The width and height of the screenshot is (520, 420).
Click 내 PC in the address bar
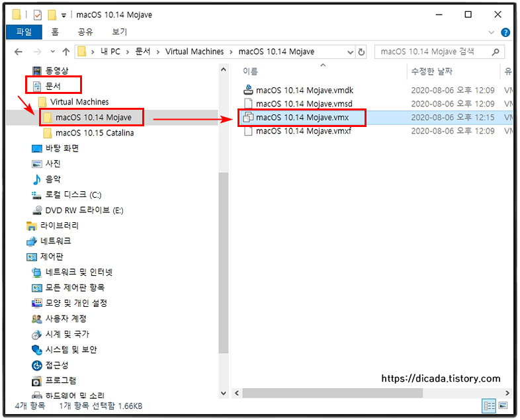pos(110,52)
